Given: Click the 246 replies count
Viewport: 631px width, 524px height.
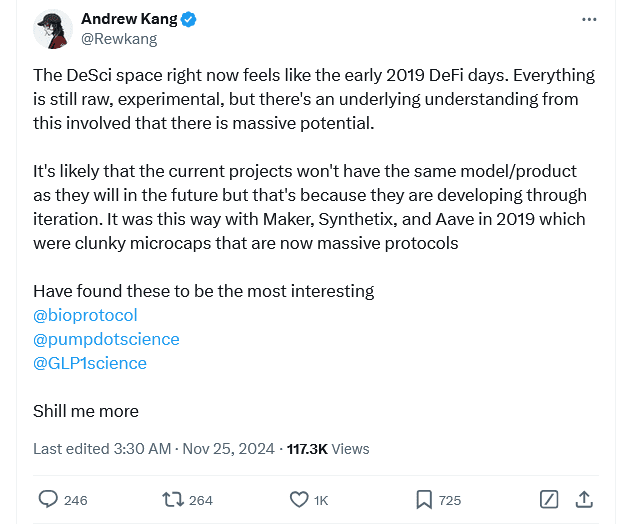Looking at the screenshot, I should pos(76,500).
